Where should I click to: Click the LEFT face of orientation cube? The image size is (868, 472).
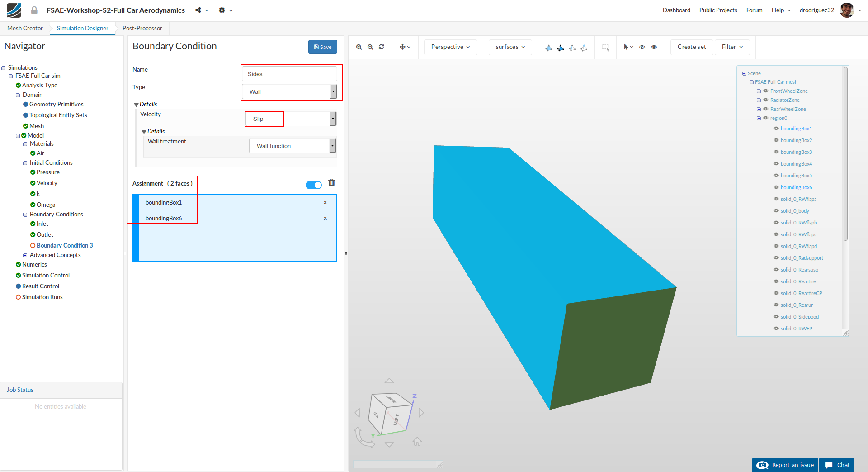point(396,420)
